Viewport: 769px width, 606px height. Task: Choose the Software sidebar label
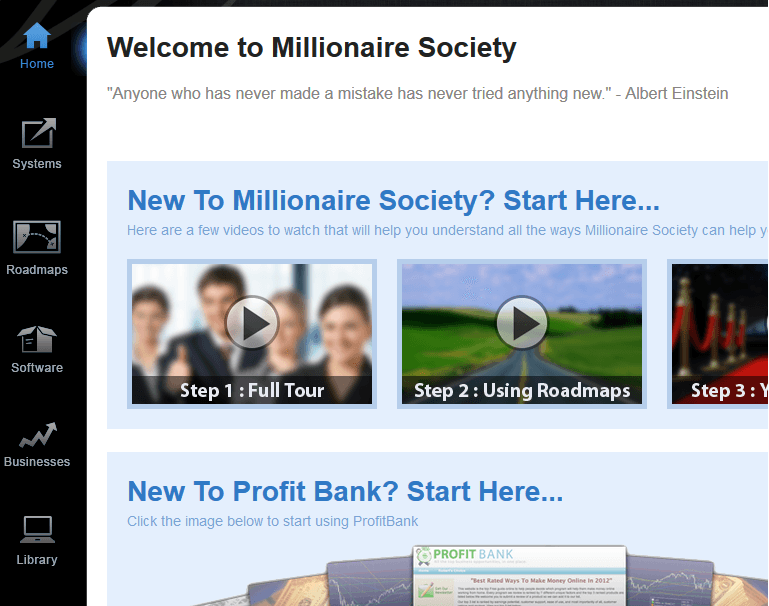point(37,368)
